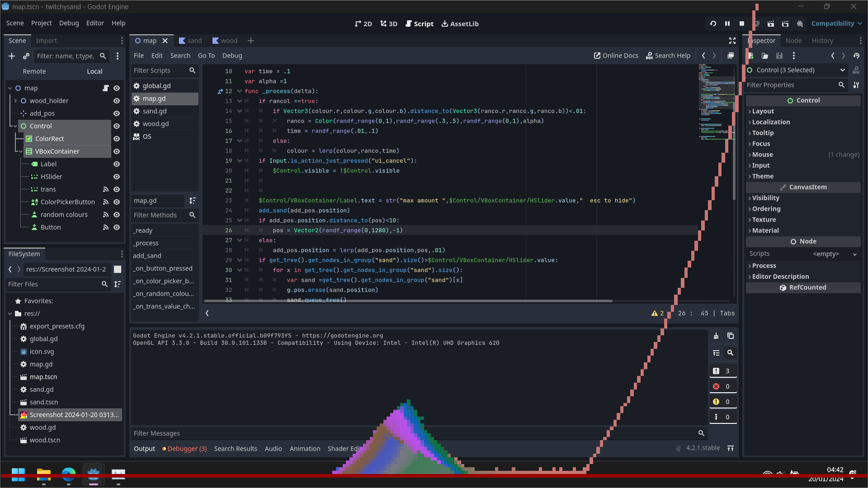Click the Filter Properties input field

pos(790,85)
